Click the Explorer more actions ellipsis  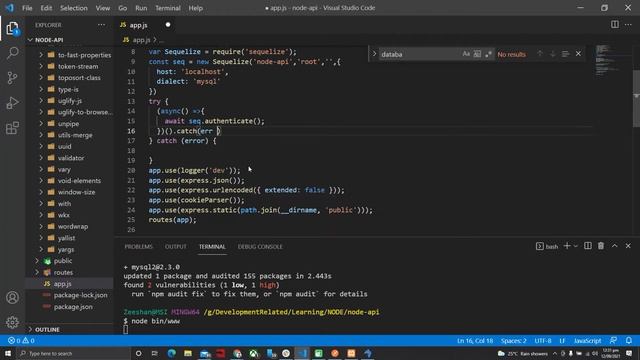(101, 25)
